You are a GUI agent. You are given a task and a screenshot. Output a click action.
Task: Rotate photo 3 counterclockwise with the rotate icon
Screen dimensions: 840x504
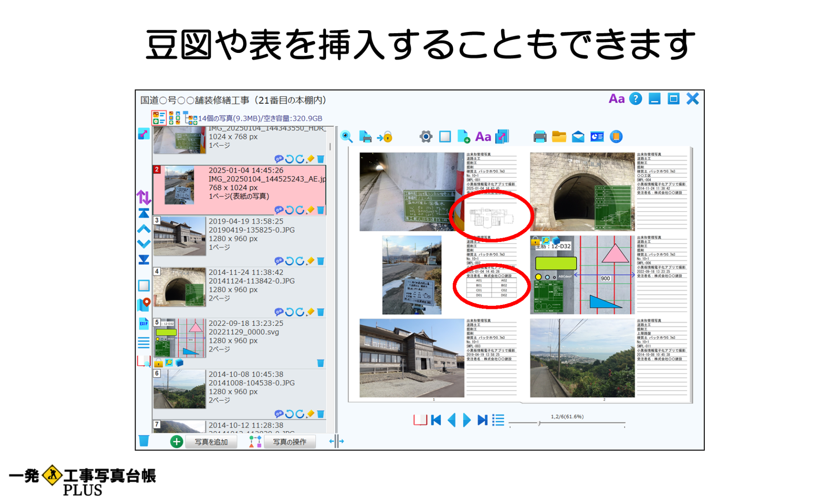pyautogui.click(x=290, y=262)
